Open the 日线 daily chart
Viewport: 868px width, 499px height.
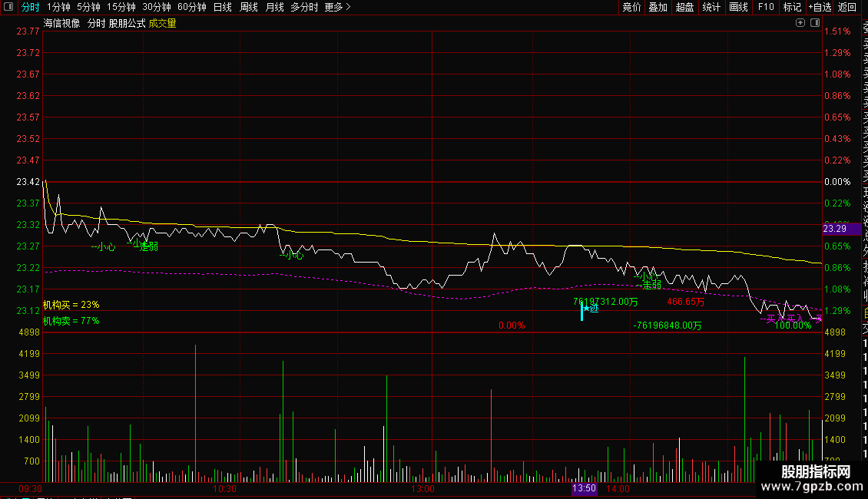click(223, 7)
